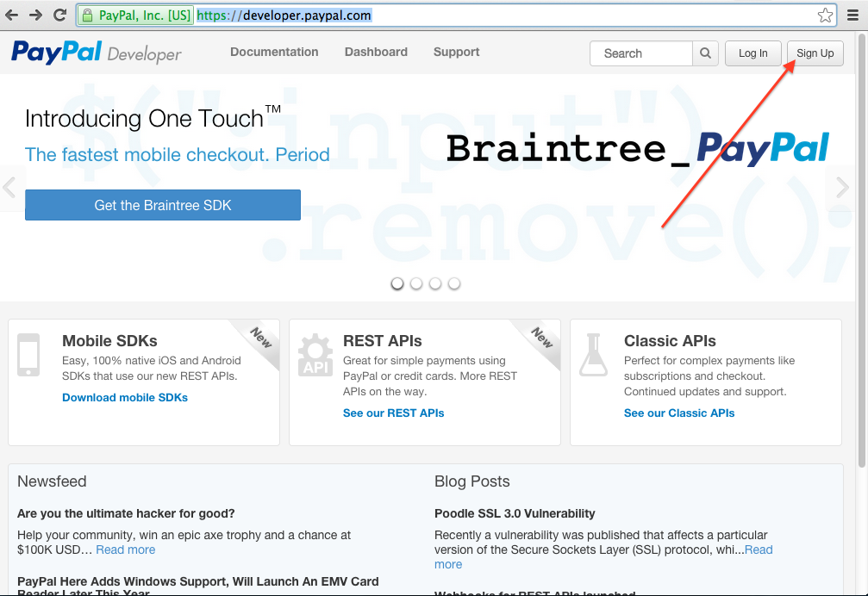The image size is (868, 596).
Task: Open the Support menu item
Action: (456, 52)
